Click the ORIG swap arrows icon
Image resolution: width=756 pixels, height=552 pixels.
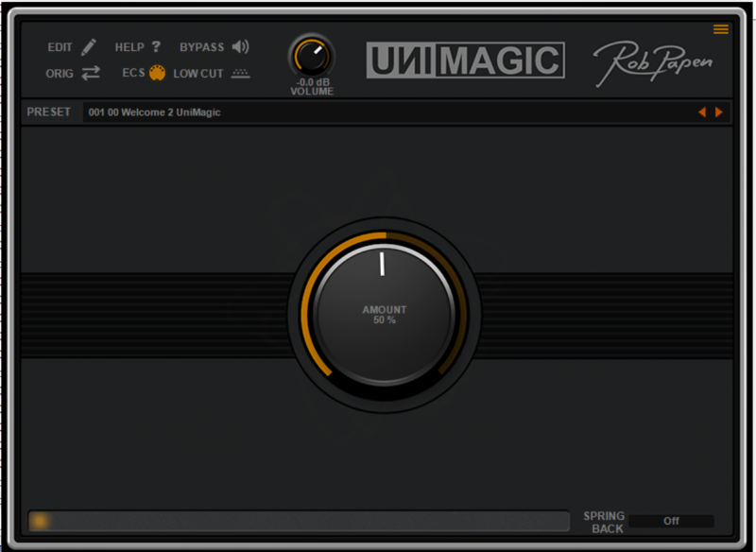click(x=91, y=73)
